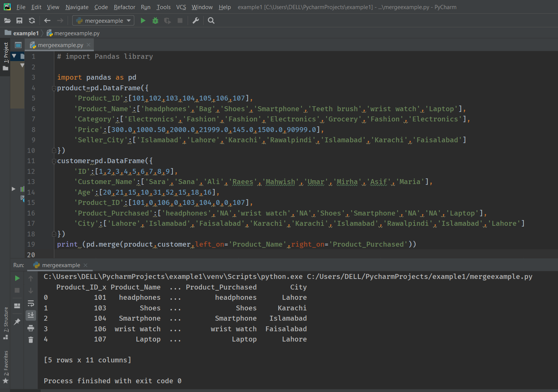558x392 pixels.
Task: Print console output with the printer icon
Action: coord(31,328)
